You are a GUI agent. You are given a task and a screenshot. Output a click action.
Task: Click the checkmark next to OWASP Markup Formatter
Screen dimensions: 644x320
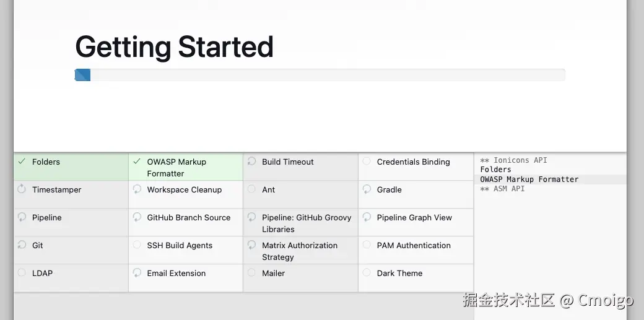click(137, 162)
